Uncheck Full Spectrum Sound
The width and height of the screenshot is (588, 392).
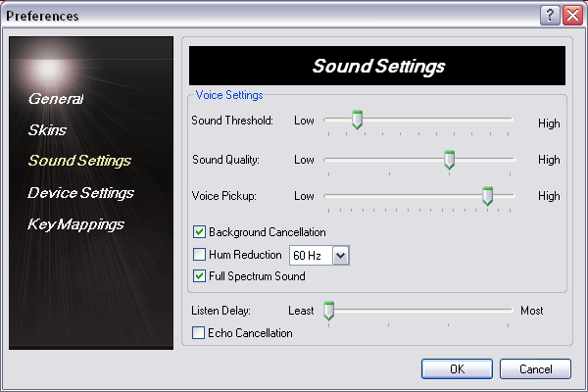pos(200,276)
